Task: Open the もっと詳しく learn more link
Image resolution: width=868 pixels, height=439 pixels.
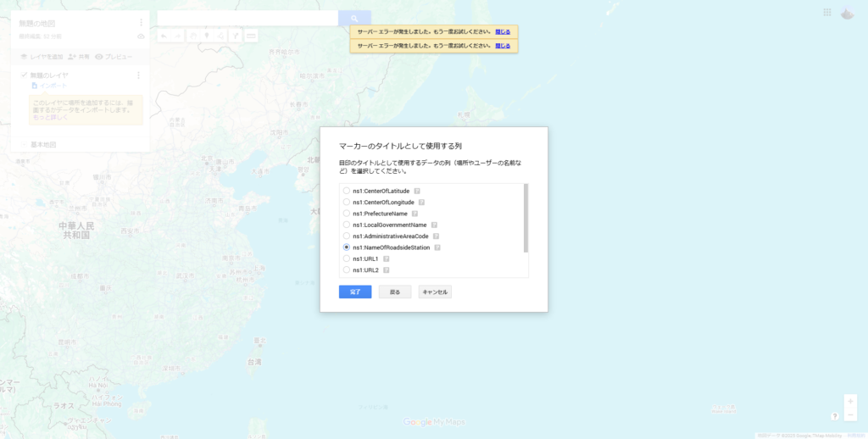Action: coord(50,117)
